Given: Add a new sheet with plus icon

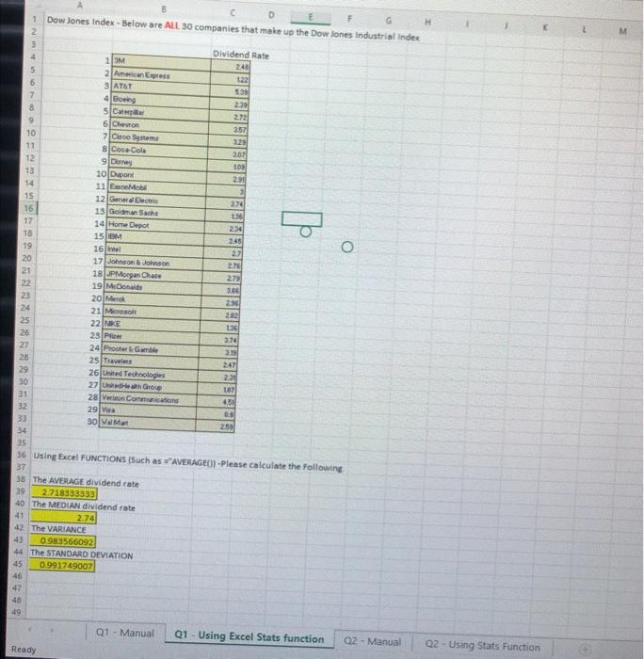Looking at the screenshot, I should point(585,650).
